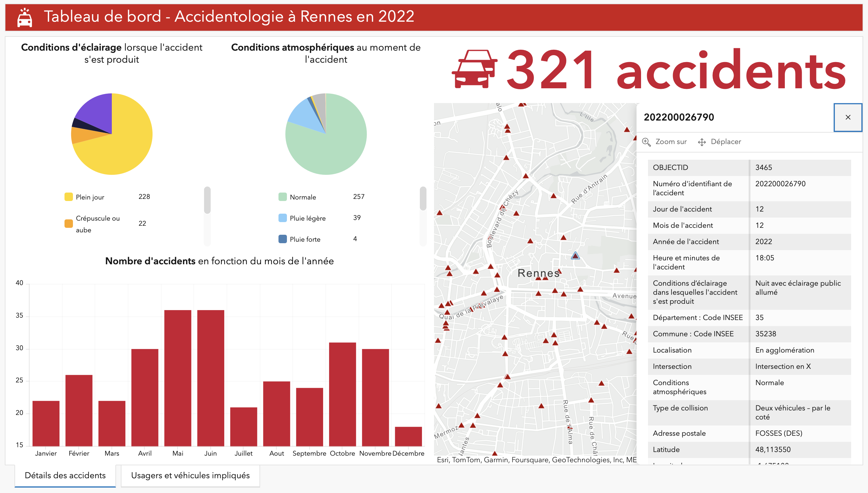Viewport: 868px width, 493px height.
Task: Click the 'En agglomération' value
Action: click(x=785, y=350)
